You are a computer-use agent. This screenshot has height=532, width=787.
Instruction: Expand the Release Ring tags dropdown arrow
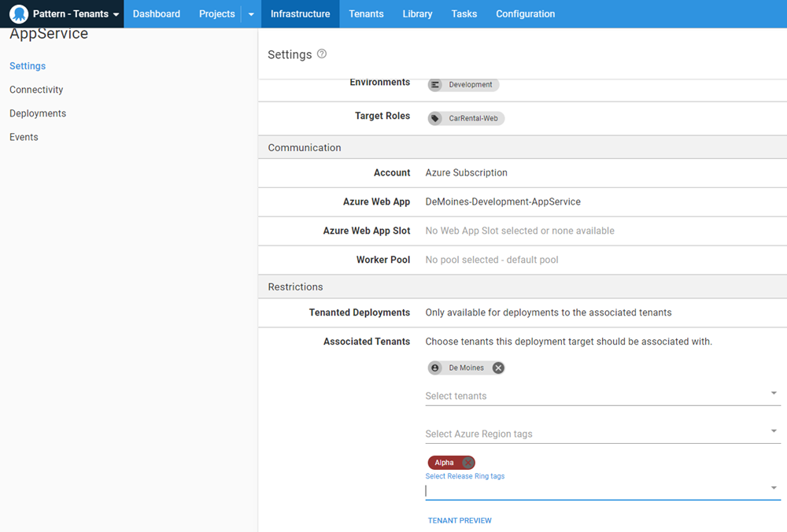coord(774,488)
